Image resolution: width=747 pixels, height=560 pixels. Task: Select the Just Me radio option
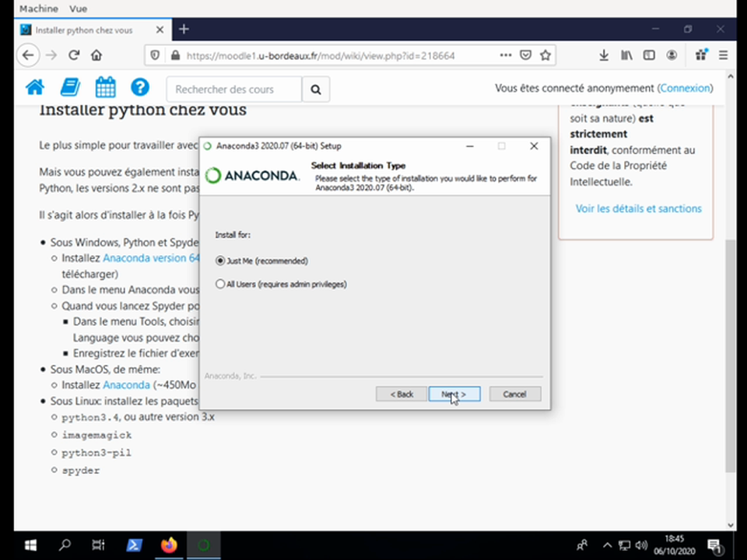point(220,261)
